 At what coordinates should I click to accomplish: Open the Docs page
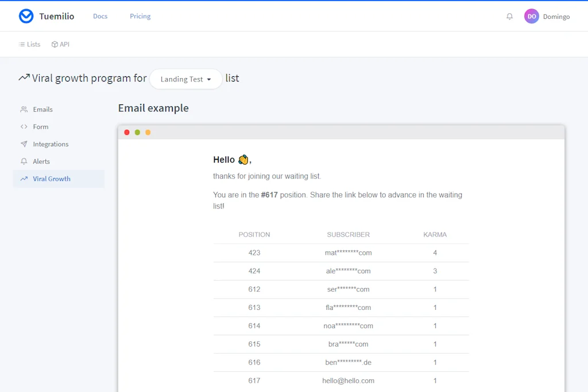(x=100, y=16)
